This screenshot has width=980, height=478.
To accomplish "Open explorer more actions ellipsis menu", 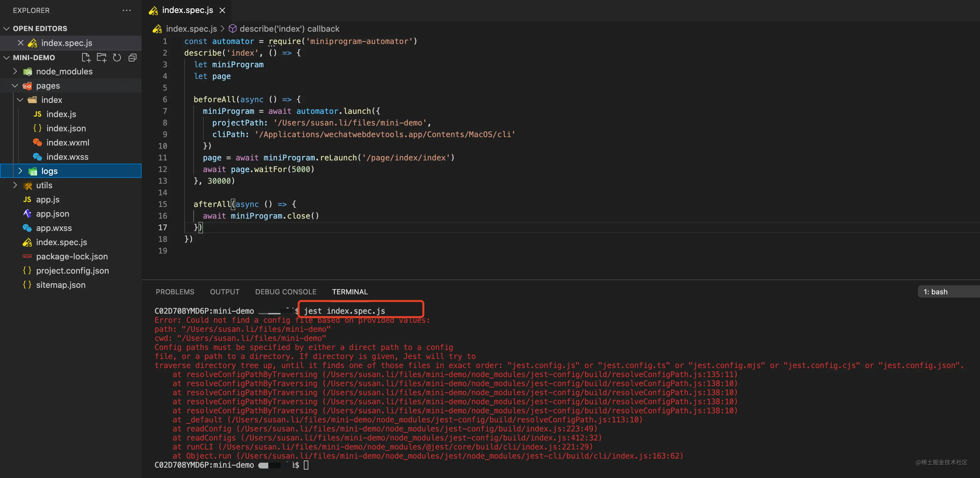I will coord(127,10).
